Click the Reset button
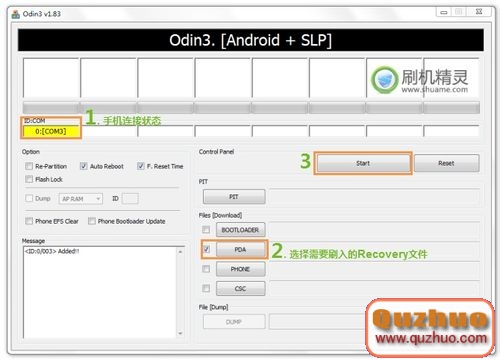 tap(446, 163)
